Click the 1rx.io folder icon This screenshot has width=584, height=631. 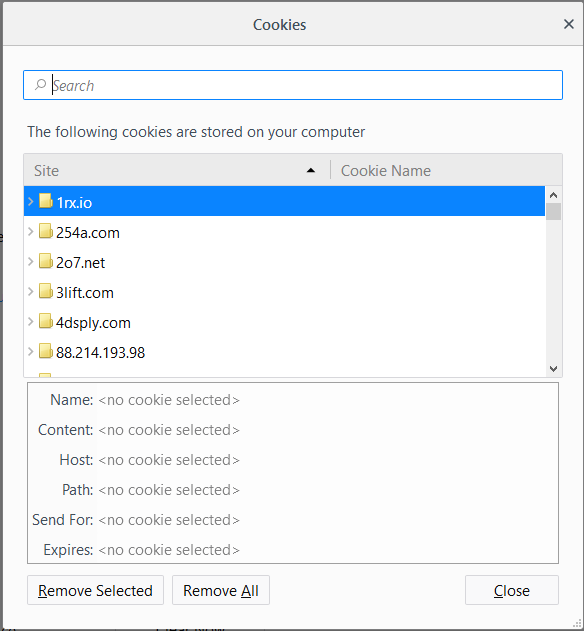(45, 201)
